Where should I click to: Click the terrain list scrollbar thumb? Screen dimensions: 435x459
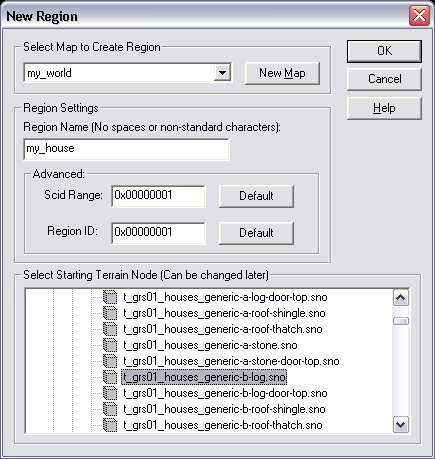pos(401,321)
